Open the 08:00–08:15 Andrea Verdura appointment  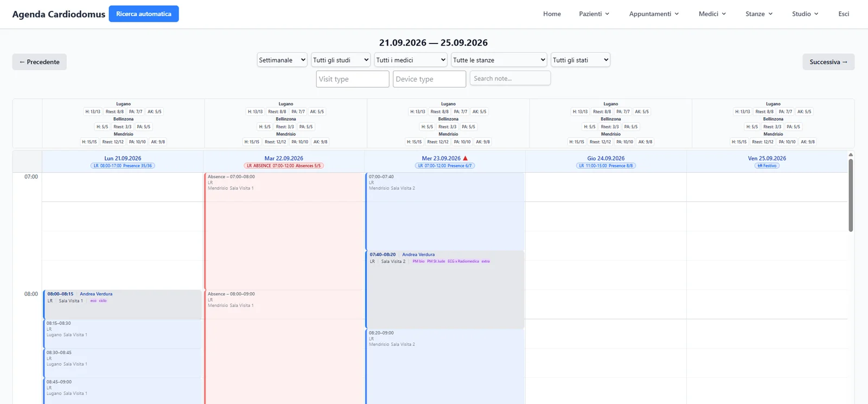(x=123, y=305)
